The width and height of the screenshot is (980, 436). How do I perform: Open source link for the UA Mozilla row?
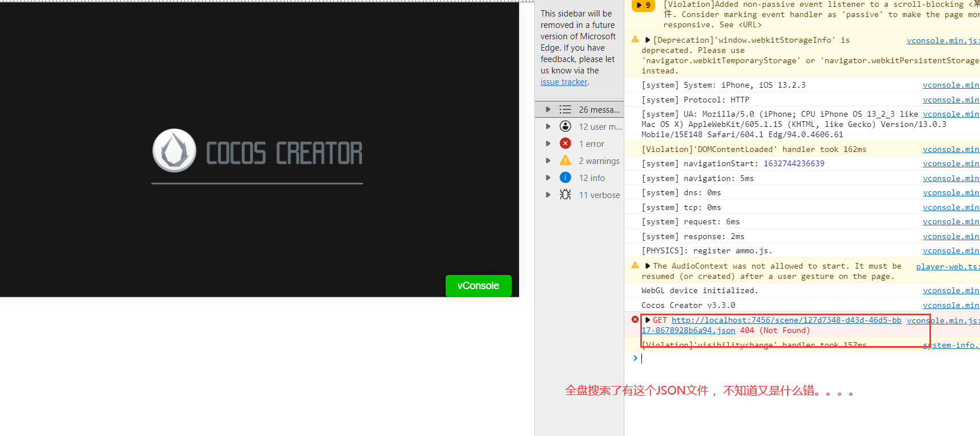[x=951, y=114]
